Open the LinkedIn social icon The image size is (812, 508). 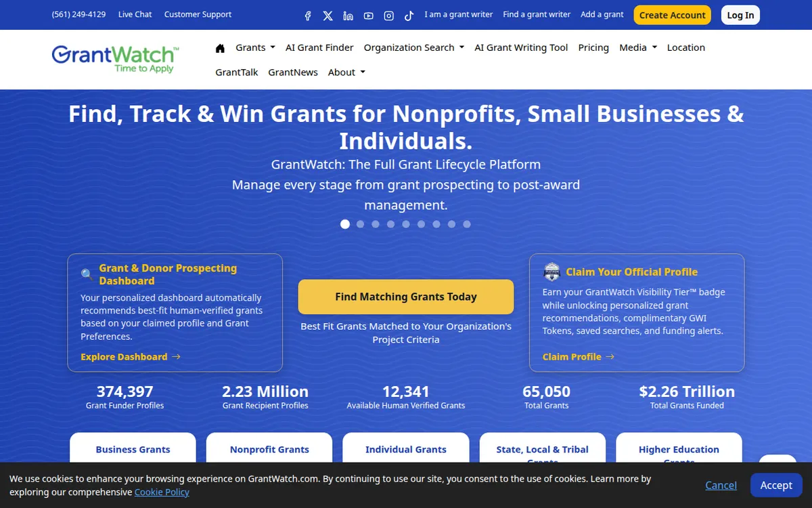[x=348, y=16]
